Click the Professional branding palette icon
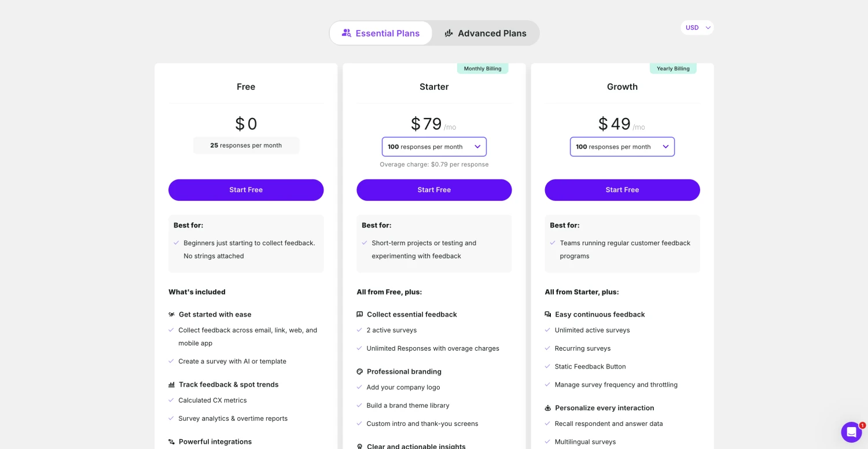This screenshot has height=449, width=868. point(360,371)
